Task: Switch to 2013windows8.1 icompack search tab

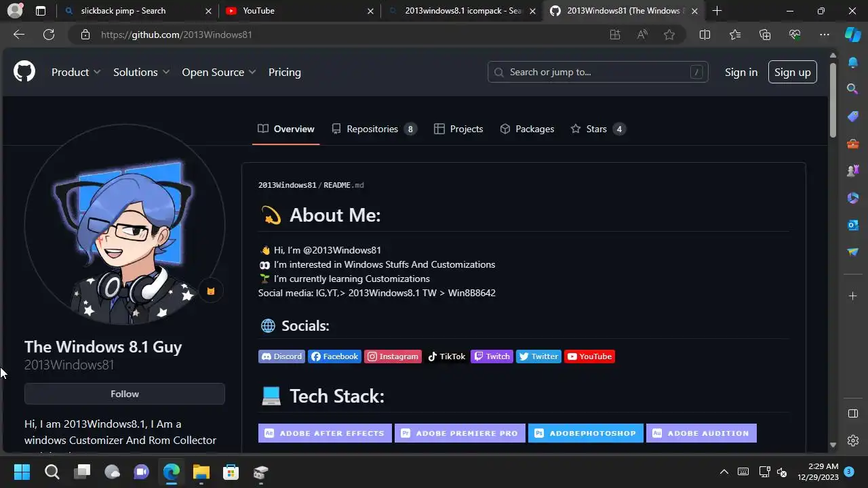Action: (462, 11)
